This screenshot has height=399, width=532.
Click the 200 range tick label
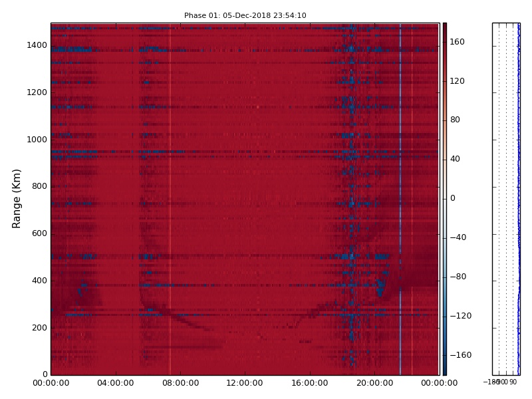coord(39,328)
